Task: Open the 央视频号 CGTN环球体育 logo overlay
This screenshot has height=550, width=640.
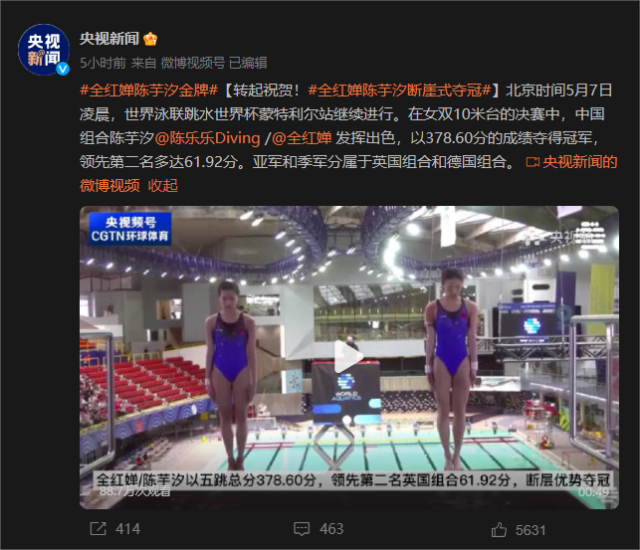Action: tap(130, 229)
